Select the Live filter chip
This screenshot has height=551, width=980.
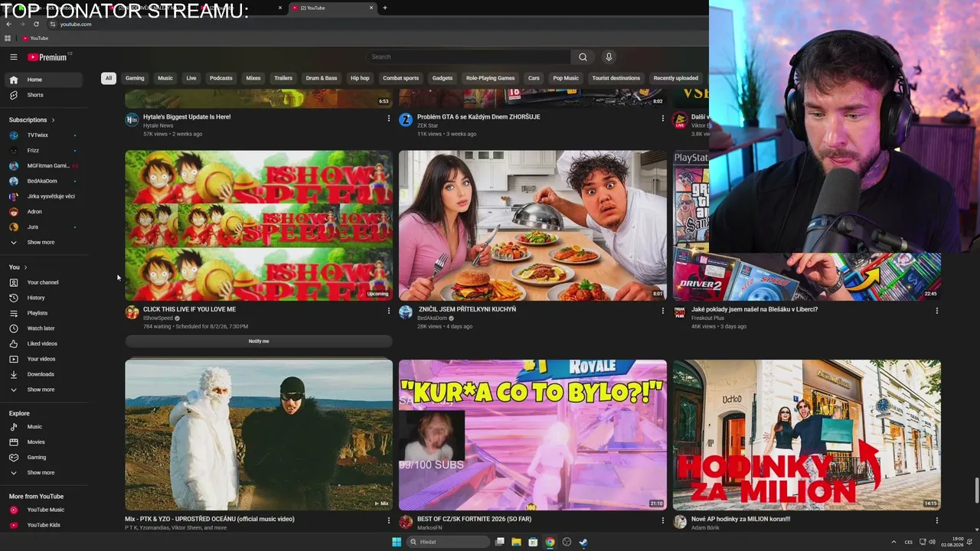[191, 78]
